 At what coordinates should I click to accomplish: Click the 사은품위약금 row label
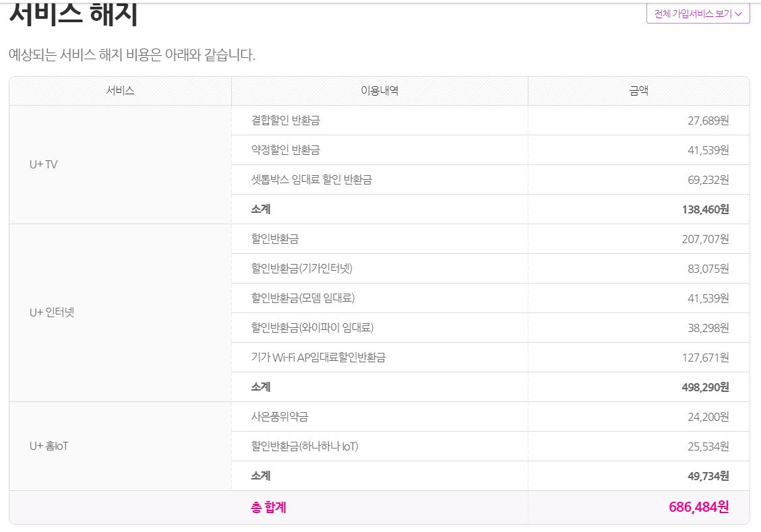click(x=279, y=417)
